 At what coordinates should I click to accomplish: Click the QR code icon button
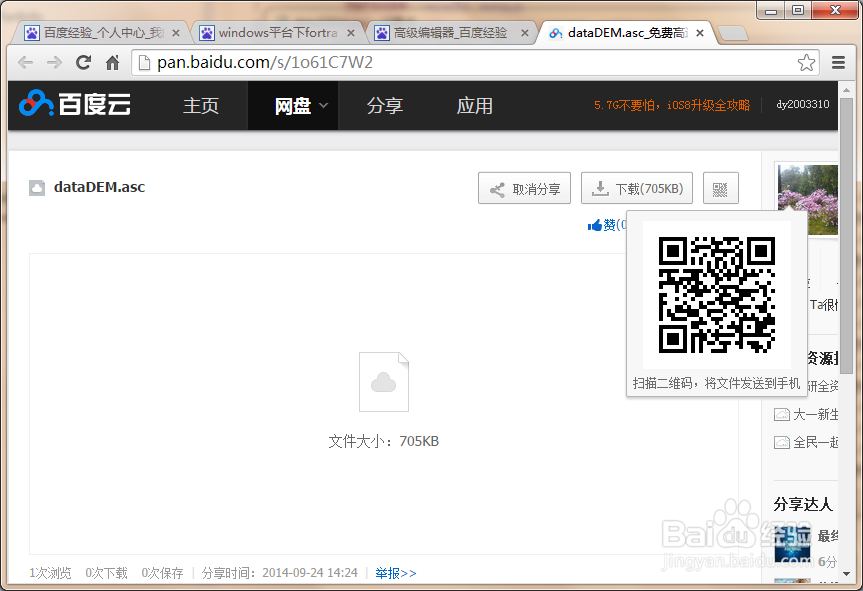tap(720, 189)
